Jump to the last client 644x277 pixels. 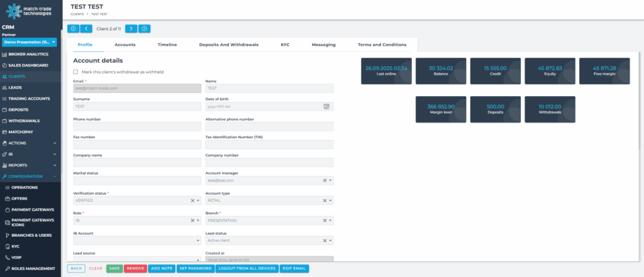click(x=145, y=28)
